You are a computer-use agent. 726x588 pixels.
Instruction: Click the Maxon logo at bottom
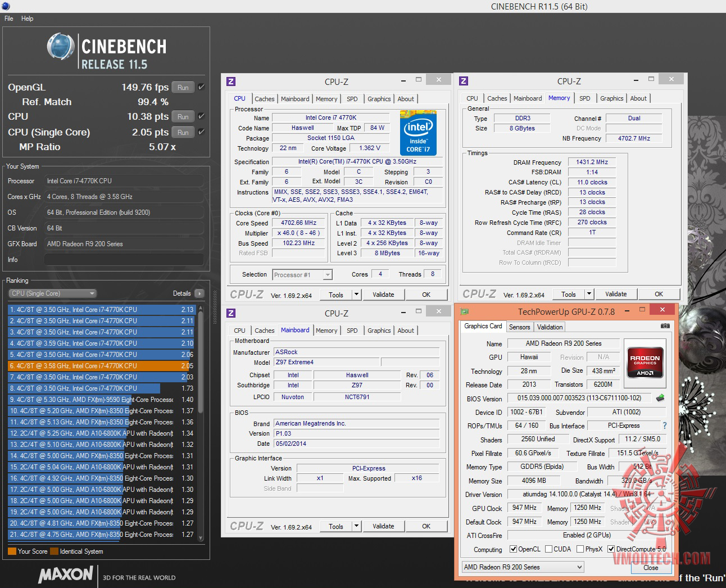click(66, 574)
